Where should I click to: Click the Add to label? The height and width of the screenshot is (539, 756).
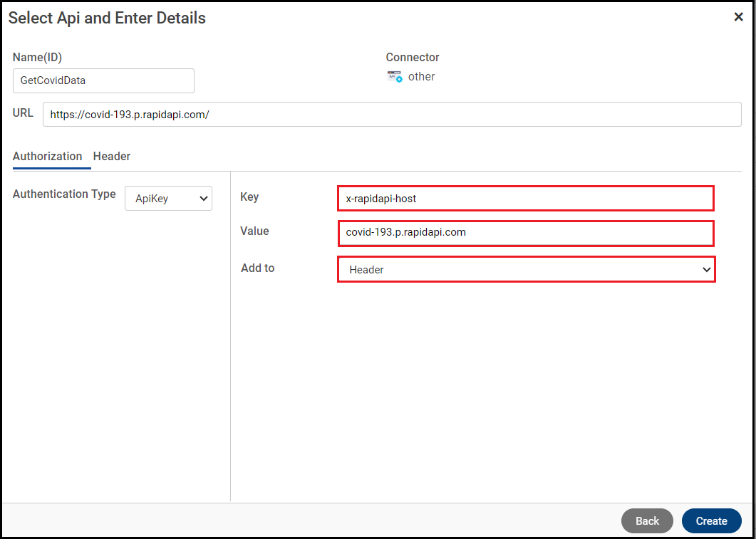pos(257,268)
